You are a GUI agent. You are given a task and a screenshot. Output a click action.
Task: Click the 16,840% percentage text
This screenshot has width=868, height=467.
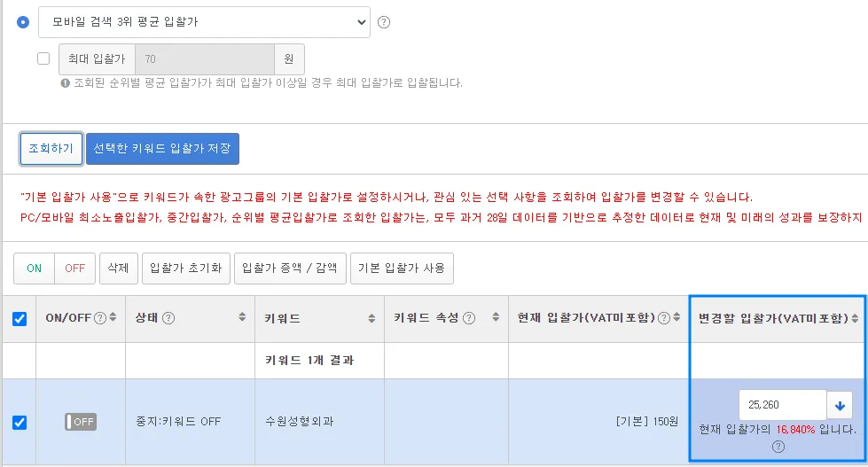[x=795, y=430]
